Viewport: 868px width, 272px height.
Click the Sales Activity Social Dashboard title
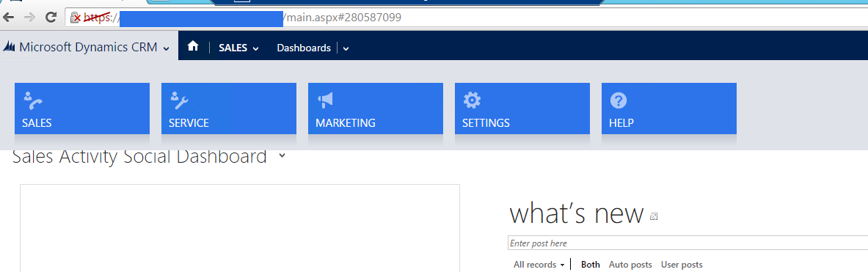pos(139,156)
